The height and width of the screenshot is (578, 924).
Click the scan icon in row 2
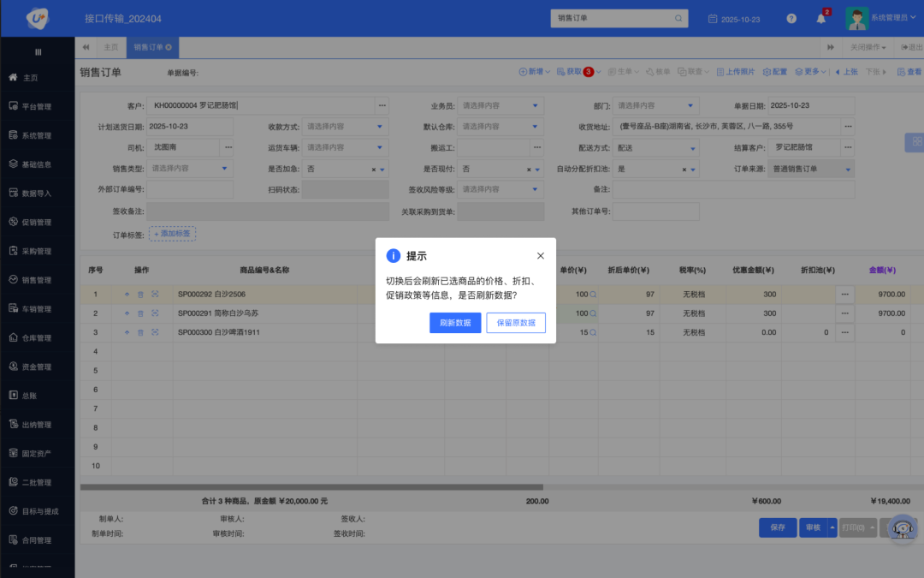155,313
